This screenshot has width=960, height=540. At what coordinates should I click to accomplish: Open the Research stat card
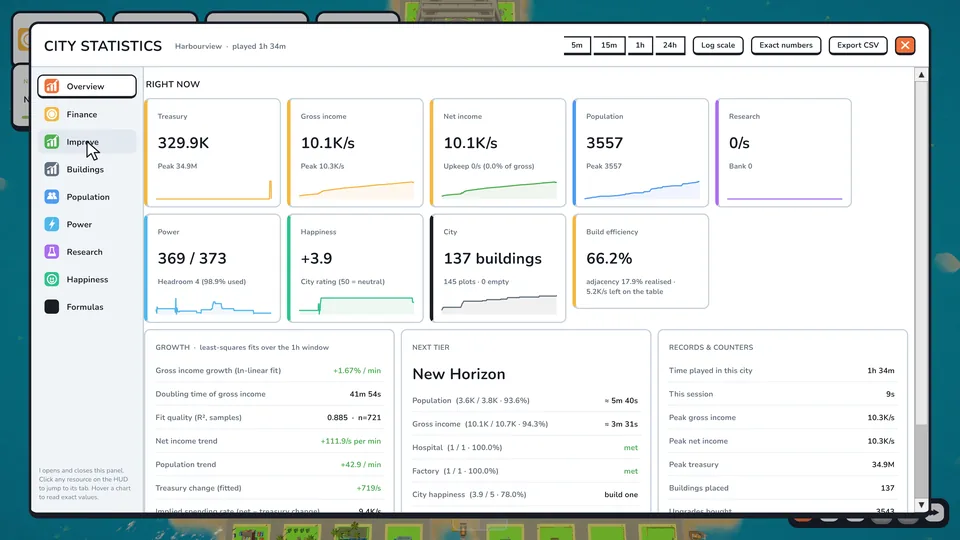[783, 152]
